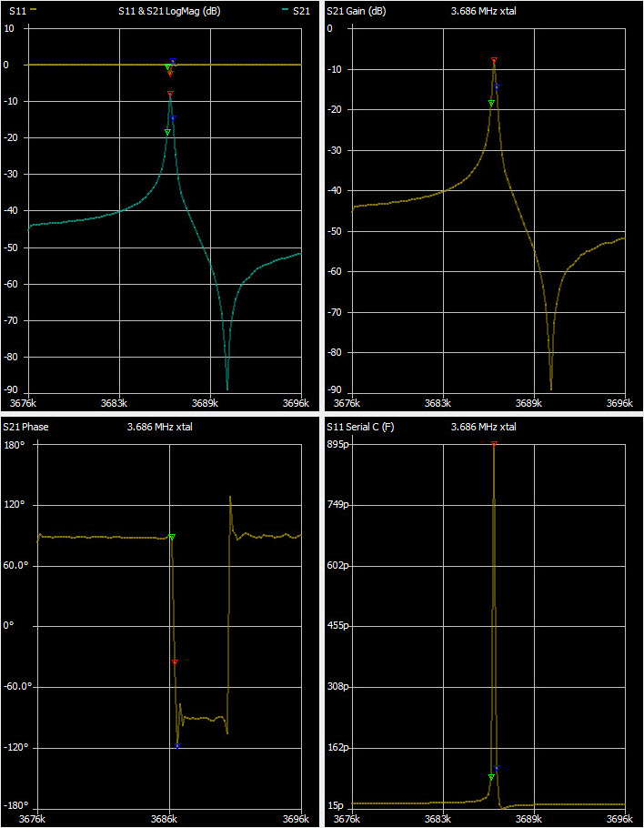The width and height of the screenshot is (644, 828).
Task: Click '3696k' frequency label in Serial C chart
Action: [620, 819]
